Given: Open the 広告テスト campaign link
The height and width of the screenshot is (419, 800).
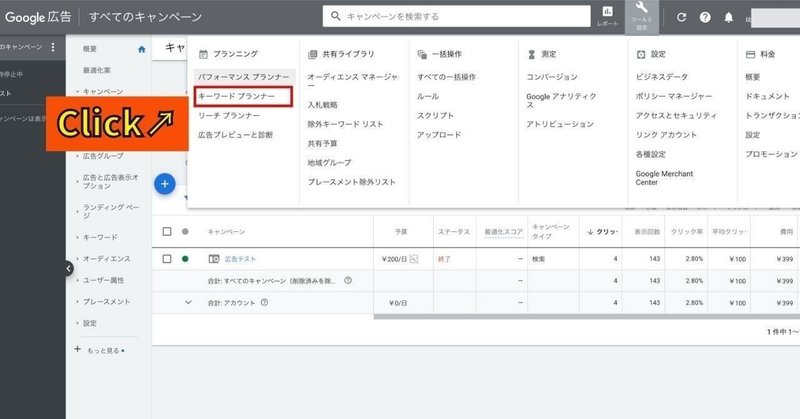Looking at the screenshot, I should pyautogui.click(x=240, y=259).
